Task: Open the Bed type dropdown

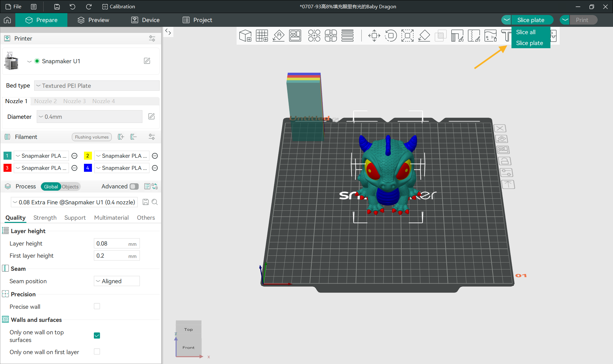Action: pyautogui.click(x=97, y=86)
